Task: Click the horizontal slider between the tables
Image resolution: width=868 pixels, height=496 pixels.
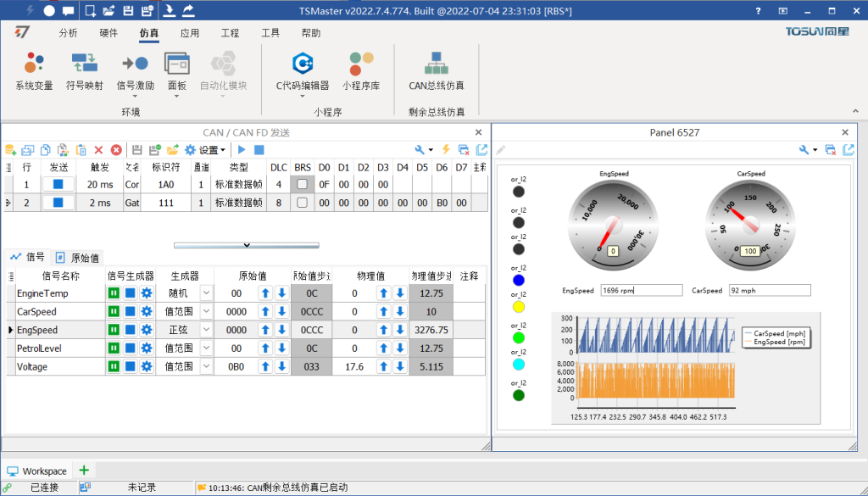Action: coord(246,243)
